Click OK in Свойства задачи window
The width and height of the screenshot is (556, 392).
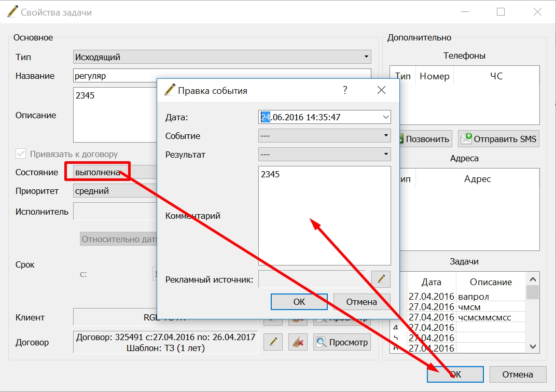[x=455, y=374]
